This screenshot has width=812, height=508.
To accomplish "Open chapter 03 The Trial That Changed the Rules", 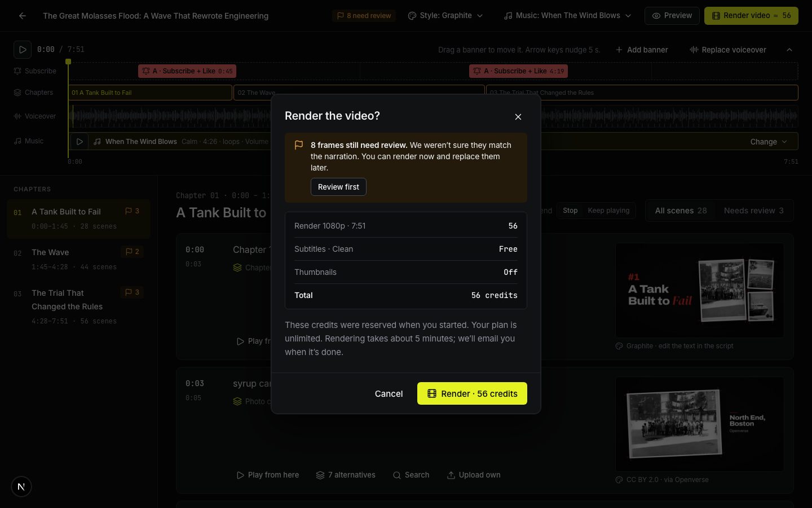I will pyautogui.click(x=78, y=306).
